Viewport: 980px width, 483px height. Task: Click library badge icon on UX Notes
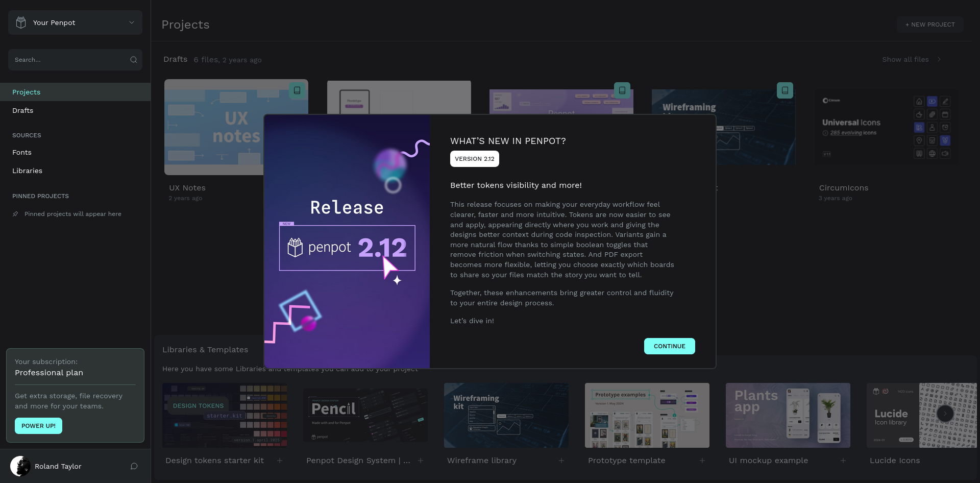[297, 90]
